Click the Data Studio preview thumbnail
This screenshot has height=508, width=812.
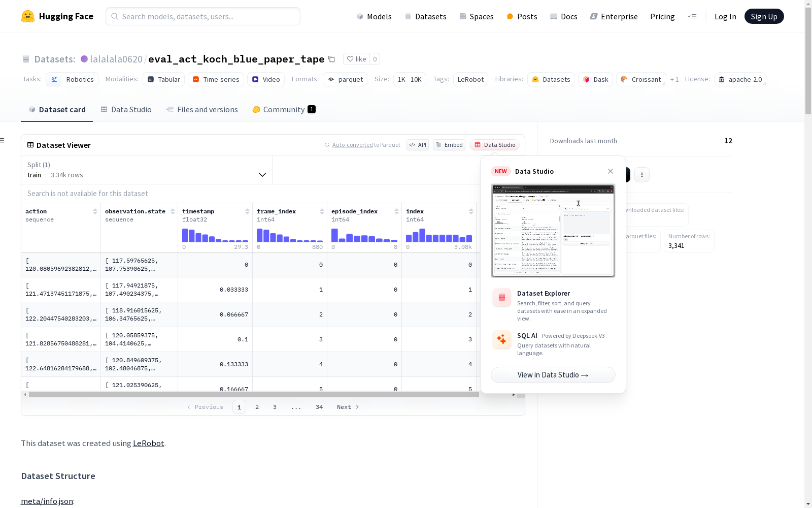553,231
